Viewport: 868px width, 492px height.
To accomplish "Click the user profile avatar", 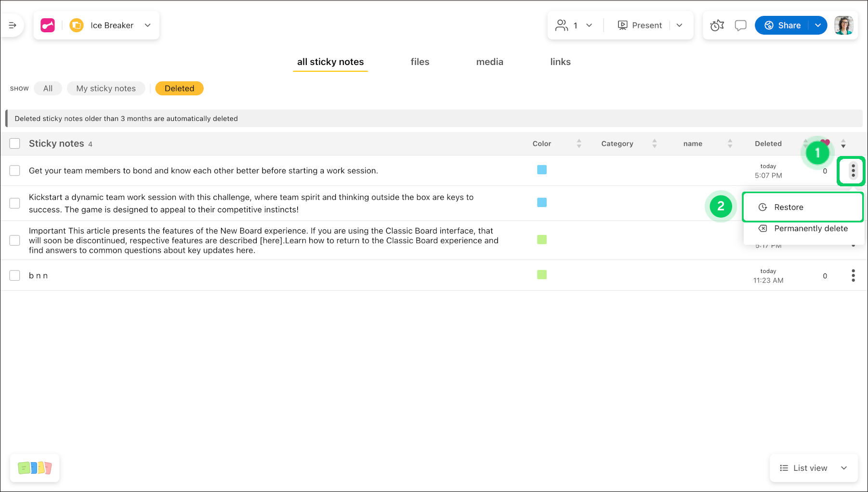I will [843, 26].
